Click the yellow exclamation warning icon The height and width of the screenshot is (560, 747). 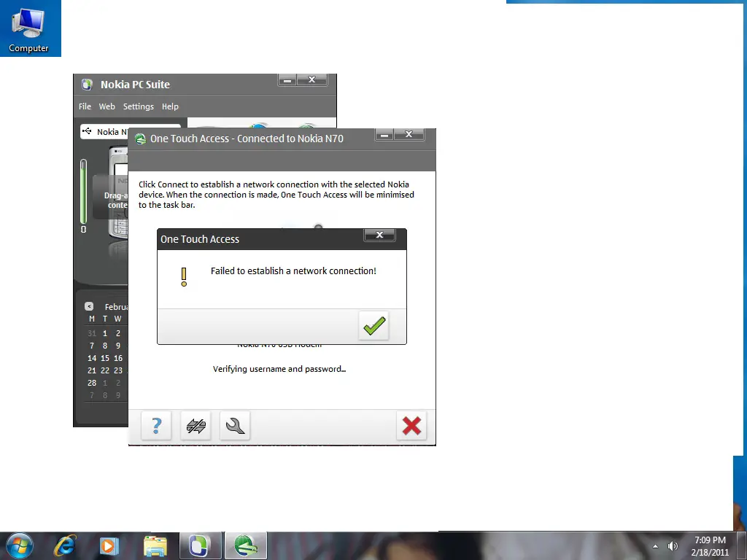click(x=184, y=276)
